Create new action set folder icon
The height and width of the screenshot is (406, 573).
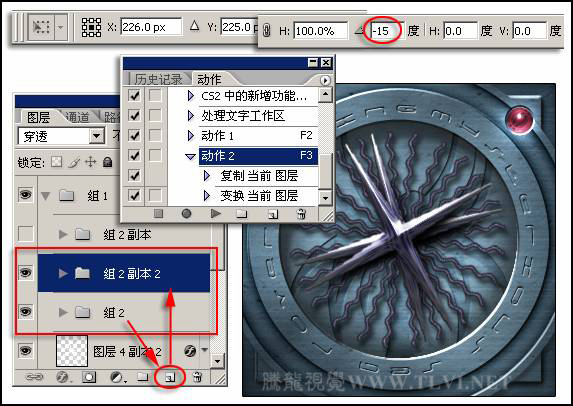(x=242, y=213)
